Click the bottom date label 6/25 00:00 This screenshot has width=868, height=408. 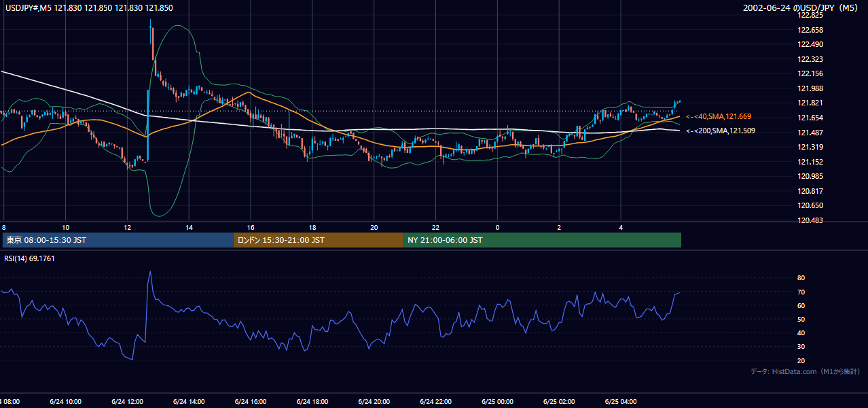pos(498,401)
